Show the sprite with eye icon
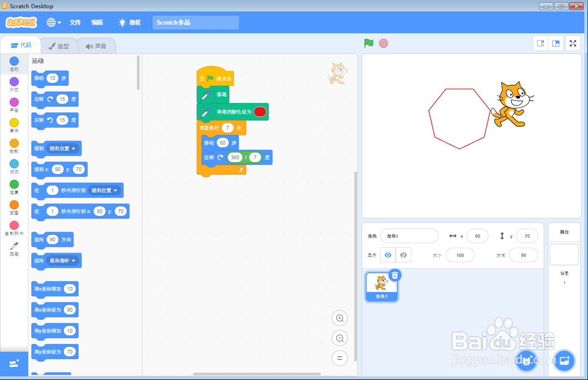The width and height of the screenshot is (588, 380). [x=388, y=255]
